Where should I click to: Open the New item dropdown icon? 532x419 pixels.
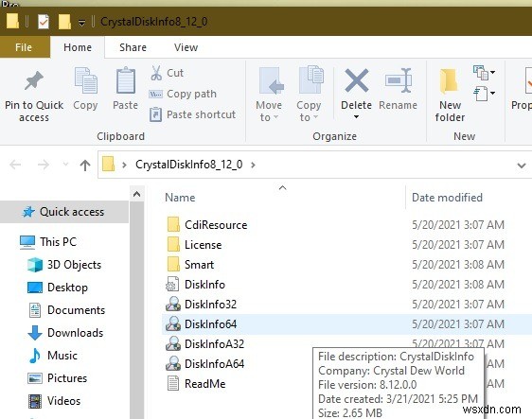point(484,73)
